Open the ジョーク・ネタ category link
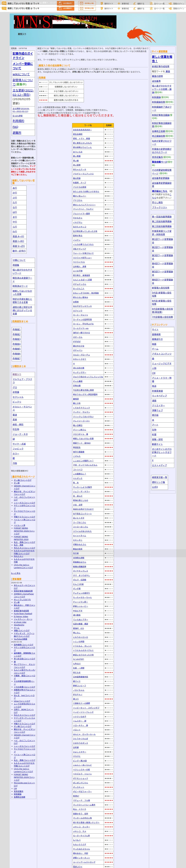This screenshot has width=186, height=868. point(20,434)
